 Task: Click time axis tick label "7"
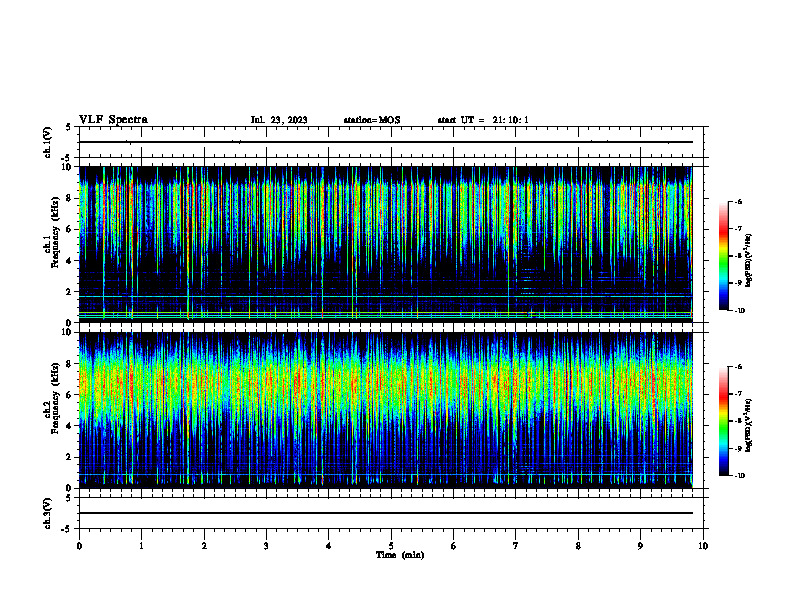point(516,546)
